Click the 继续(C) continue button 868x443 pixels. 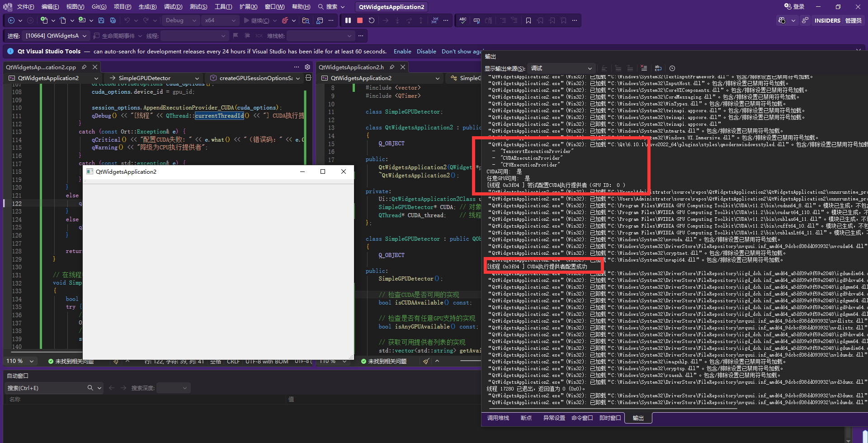click(x=256, y=20)
